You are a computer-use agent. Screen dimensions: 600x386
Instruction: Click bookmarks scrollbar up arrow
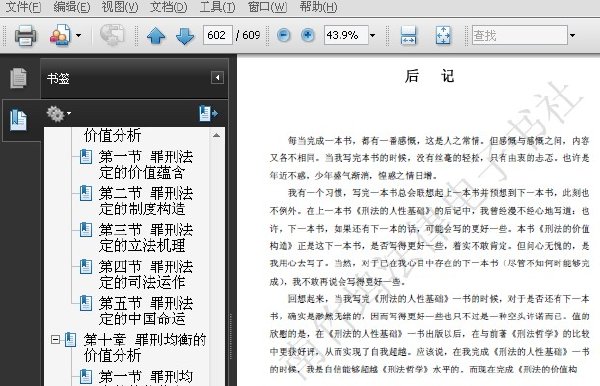click(216, 135)
